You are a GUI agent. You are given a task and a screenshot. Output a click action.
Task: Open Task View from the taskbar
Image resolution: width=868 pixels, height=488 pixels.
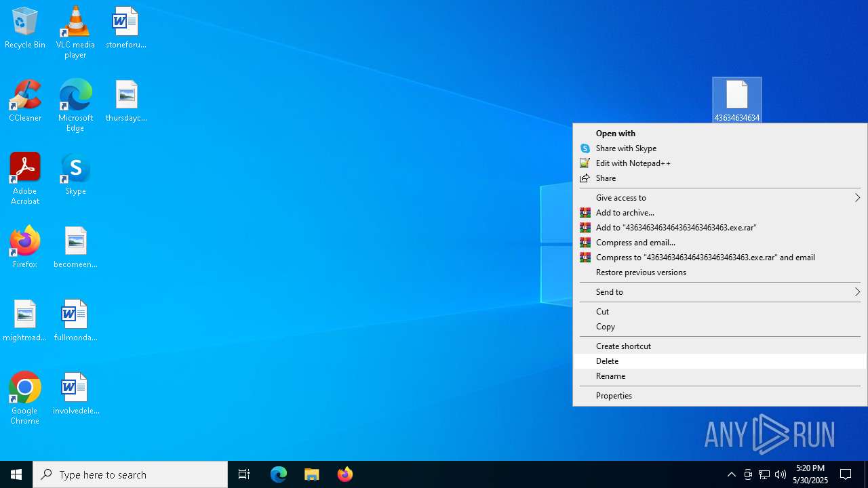(x=244, y=474)
